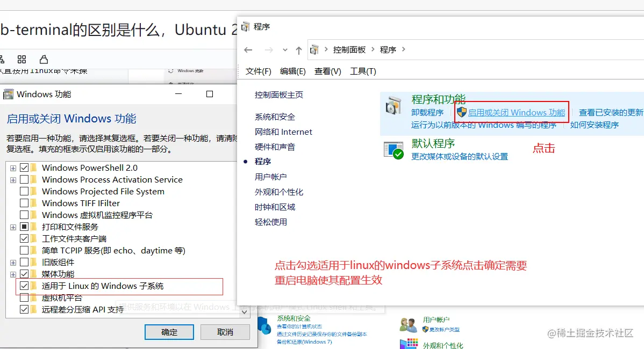Click 启用或关闭 Windows 功能 link
Image resolution: width=644 pixels, height=349 pixels.
click(517, 112)
